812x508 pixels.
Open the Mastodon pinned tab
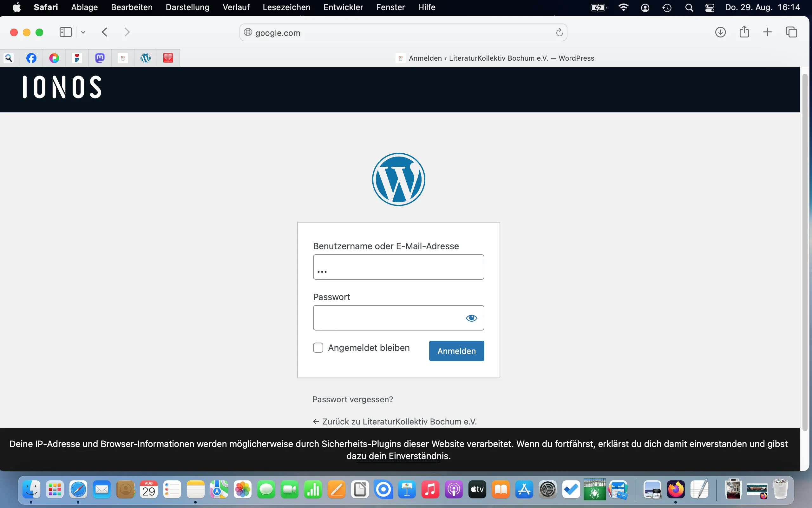coord(100,58)
